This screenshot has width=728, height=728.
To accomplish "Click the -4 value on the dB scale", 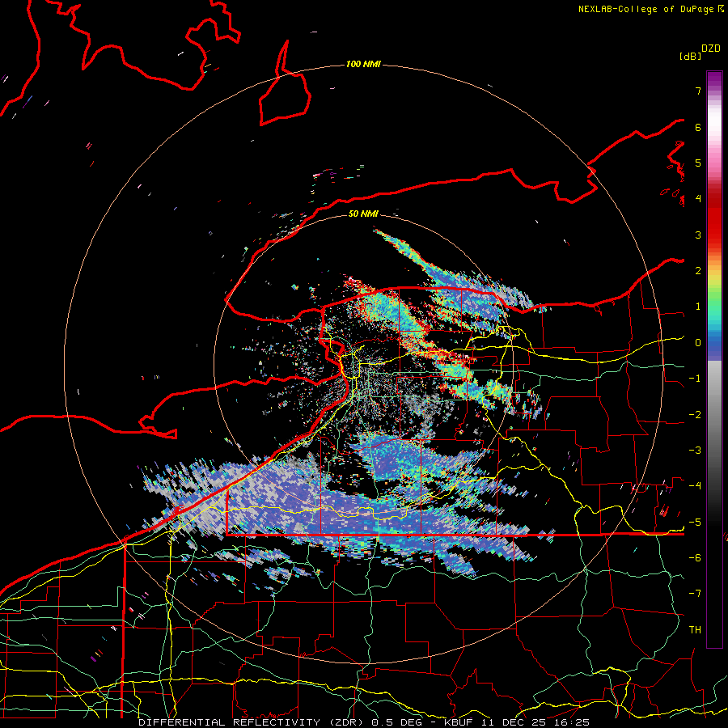I will tap(695, 486).
